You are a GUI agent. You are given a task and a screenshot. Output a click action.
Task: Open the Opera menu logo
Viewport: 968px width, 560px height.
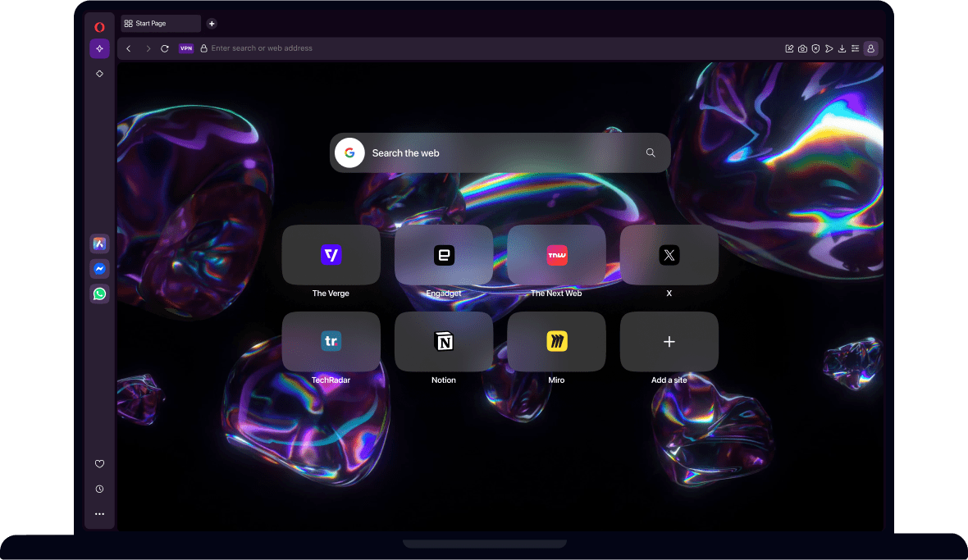click(x=99, y=27)
